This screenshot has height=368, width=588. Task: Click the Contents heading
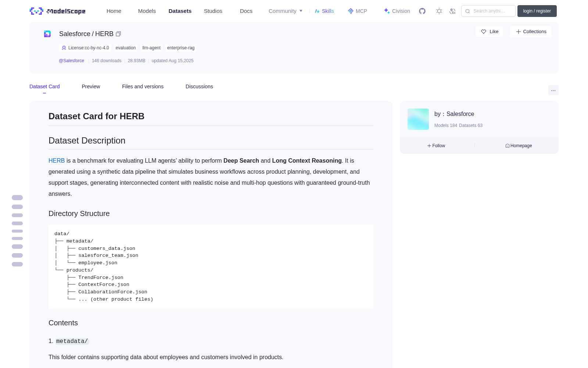(x=63, y=323)
